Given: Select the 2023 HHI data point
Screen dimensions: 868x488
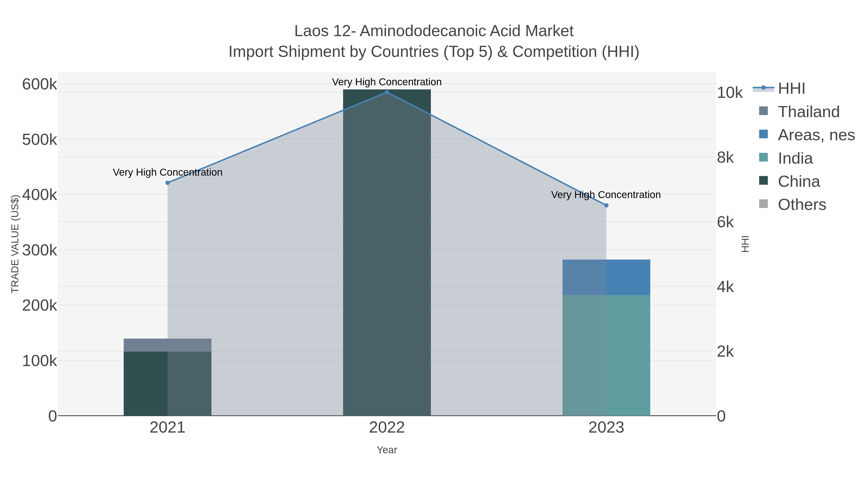Looking at the screenshot, I should coord(606,205).
